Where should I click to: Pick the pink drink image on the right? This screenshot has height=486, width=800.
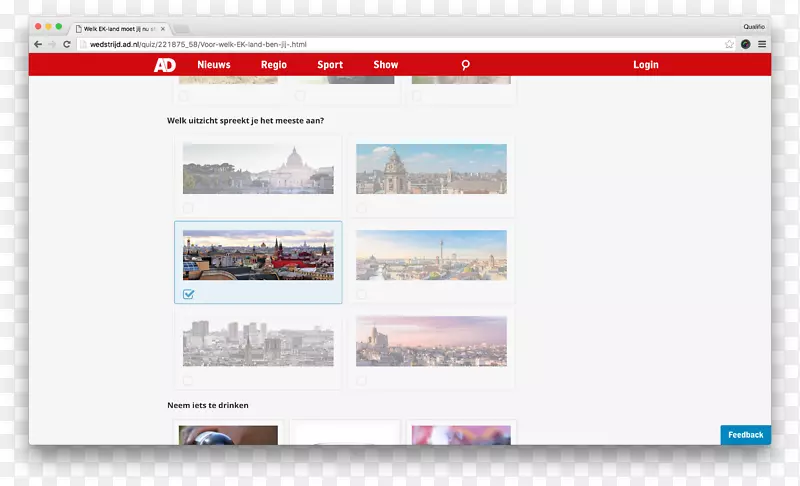(461, 435)
